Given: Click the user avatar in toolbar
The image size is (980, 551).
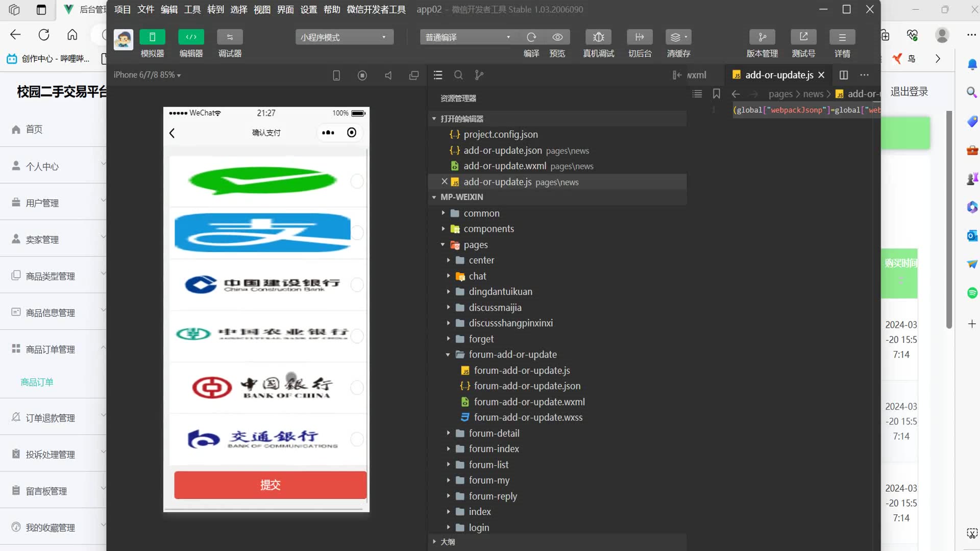Looking at the screenshot, I should click(123, 39).
